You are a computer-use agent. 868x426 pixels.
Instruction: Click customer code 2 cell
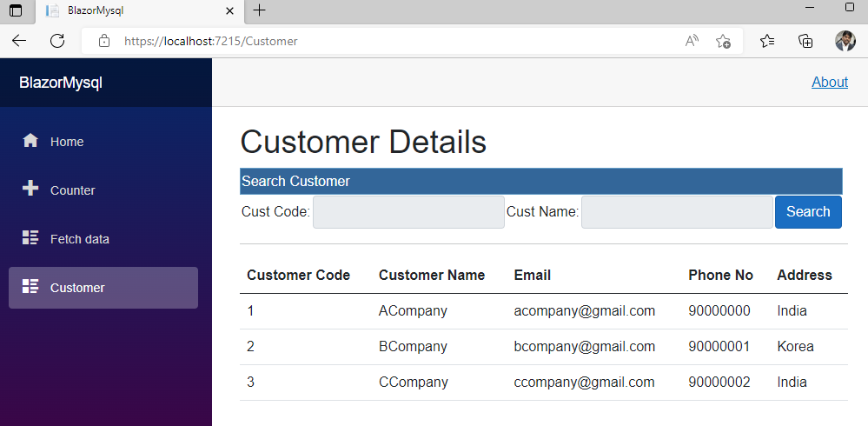click(x=250, y=347)
